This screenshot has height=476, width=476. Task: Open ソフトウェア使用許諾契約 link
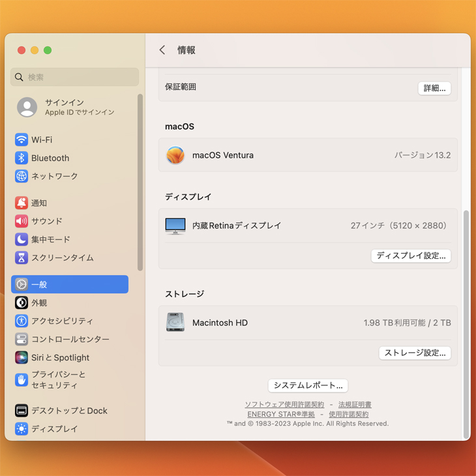point(284,405)
